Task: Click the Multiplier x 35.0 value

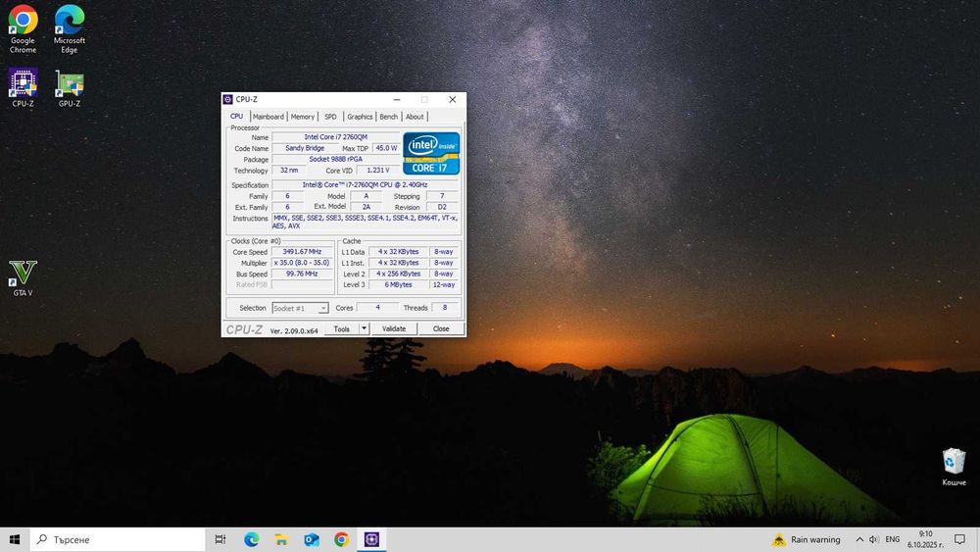Action: click(302, 263)
